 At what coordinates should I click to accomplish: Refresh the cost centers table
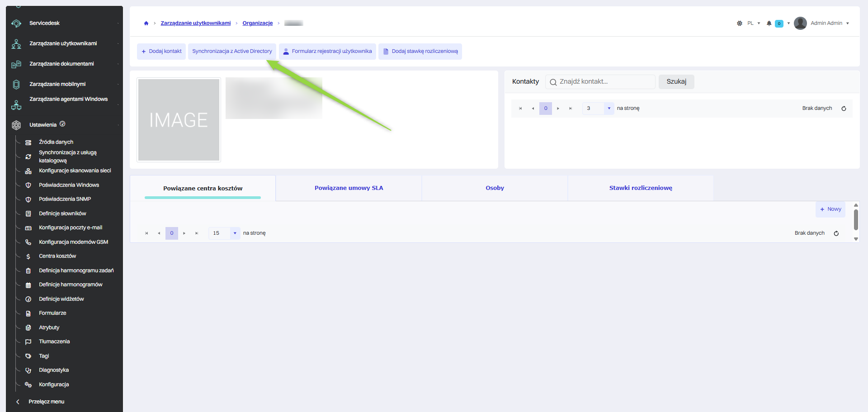(836, 233)
